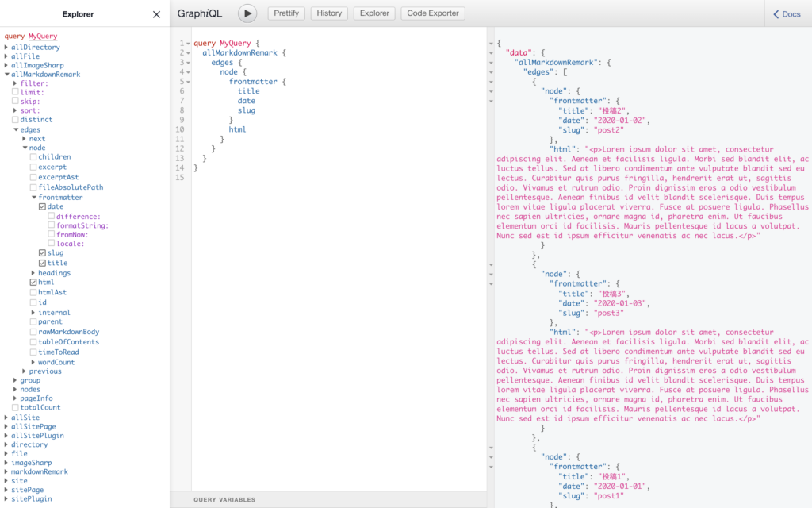This screenshot has width=812, height=508.
Task: Click MyQuery name in Explorer header
Action: pos(43,37)
